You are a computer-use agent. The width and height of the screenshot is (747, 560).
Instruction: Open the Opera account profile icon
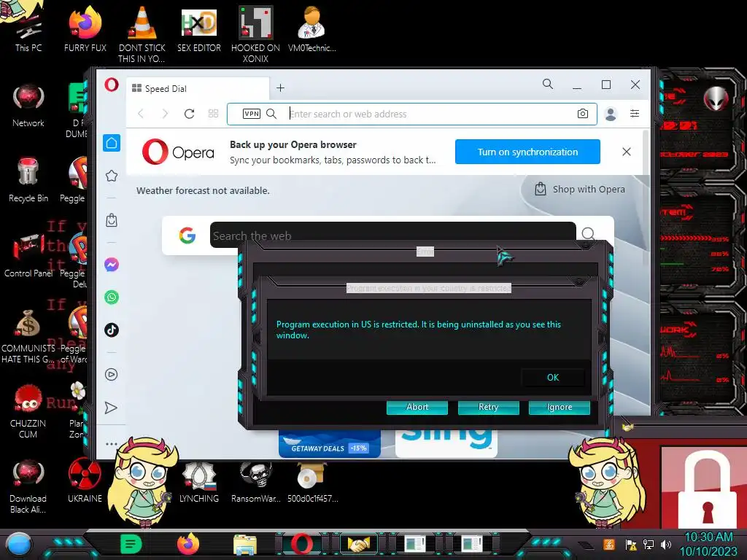(x=611, y=113)
